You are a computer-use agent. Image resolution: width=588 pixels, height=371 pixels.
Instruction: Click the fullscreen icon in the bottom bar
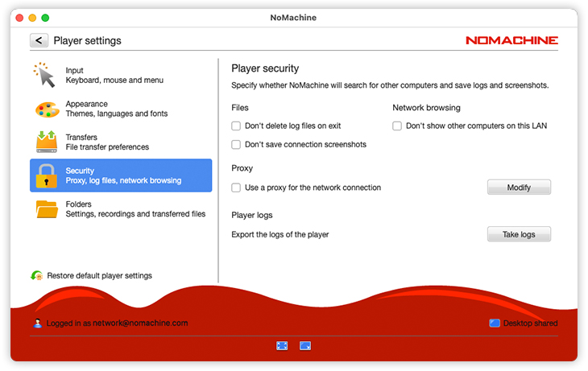pyautogui.click(x=282, y=345)
